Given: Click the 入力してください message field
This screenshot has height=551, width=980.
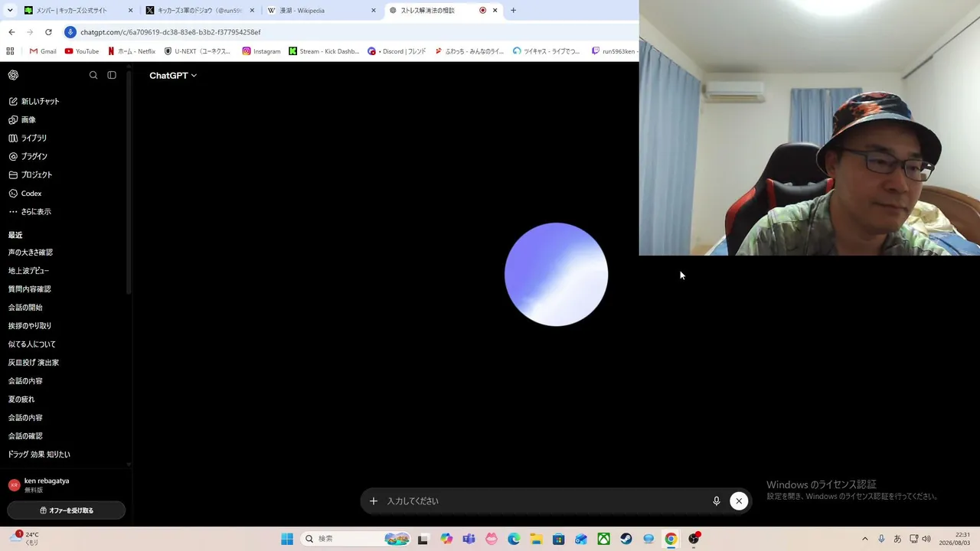Looking at the screenshot, I should pos(544,501).
